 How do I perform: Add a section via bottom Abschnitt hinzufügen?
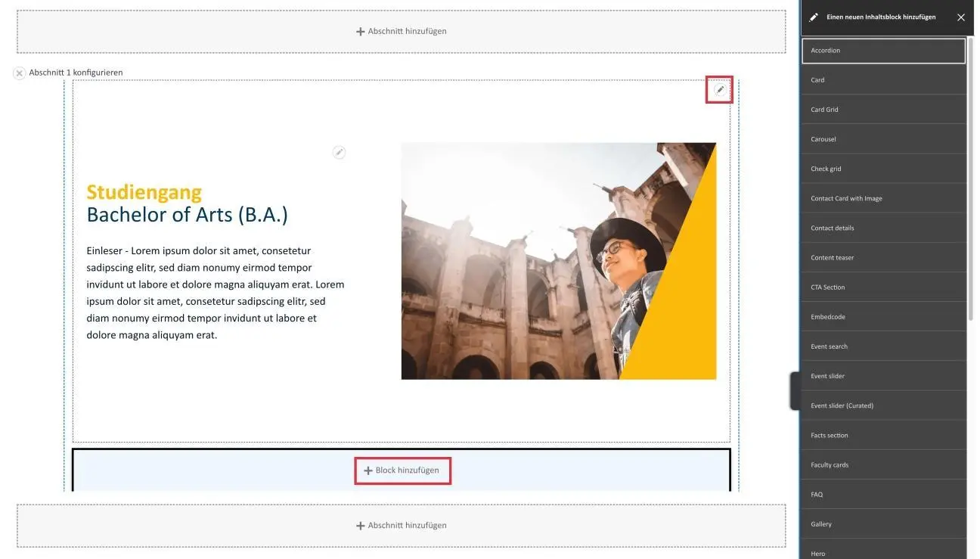click(402, 526)
